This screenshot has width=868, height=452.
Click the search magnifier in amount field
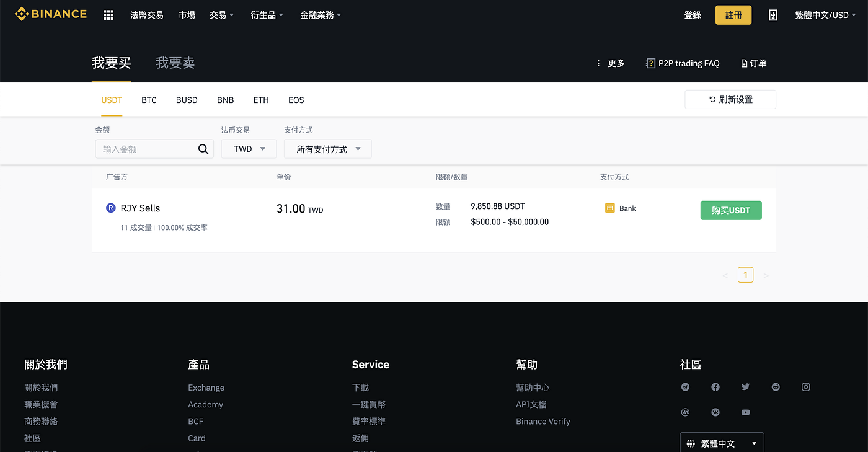click(x=203, y=149)
